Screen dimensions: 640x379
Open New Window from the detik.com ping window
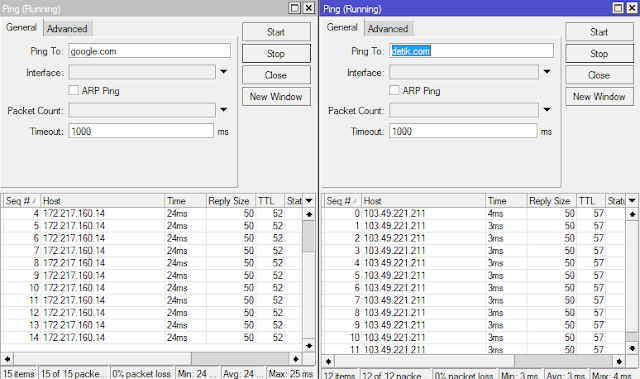tap(599, 97)
